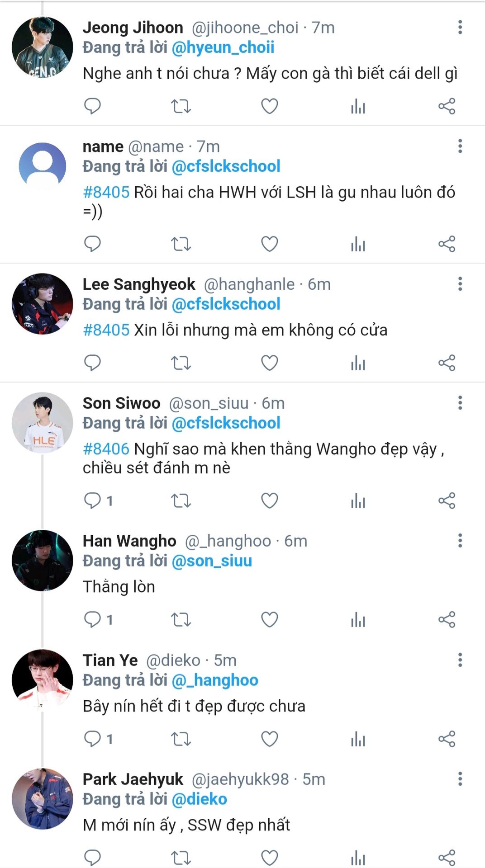The width and height of the screenshot is (485, 868).
Task: Retweet the reply from Lee Sanghyeok
Action: [181, 363]
